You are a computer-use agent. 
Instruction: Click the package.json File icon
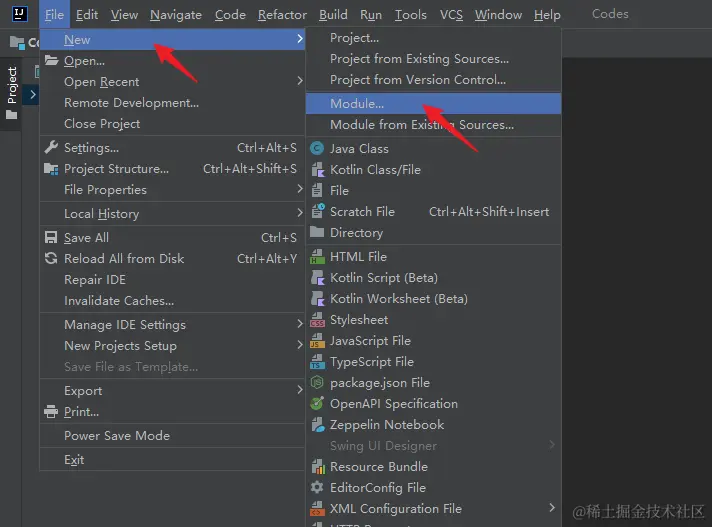pos(316,382)
